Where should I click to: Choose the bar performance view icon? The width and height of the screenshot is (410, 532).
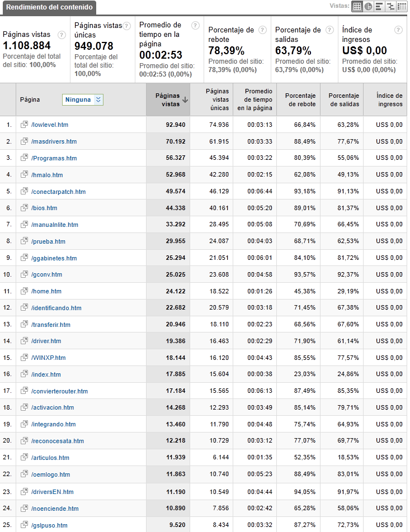pos(379,7)
